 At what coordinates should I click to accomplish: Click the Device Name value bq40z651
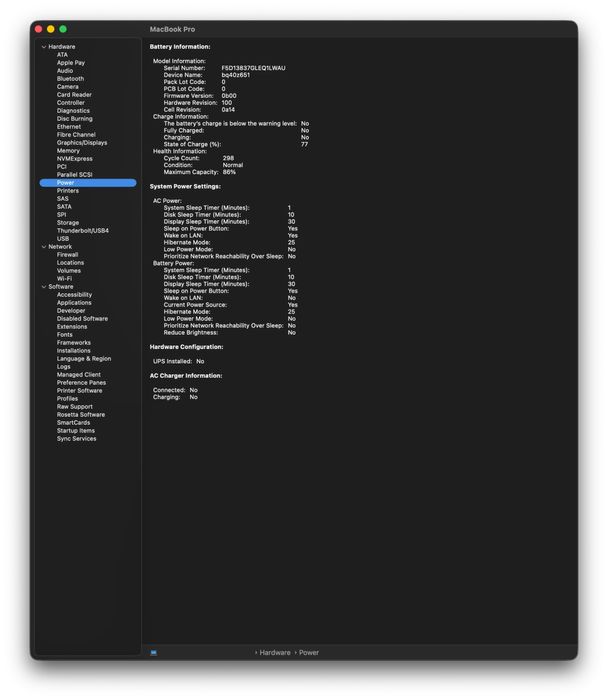(235, 75)
